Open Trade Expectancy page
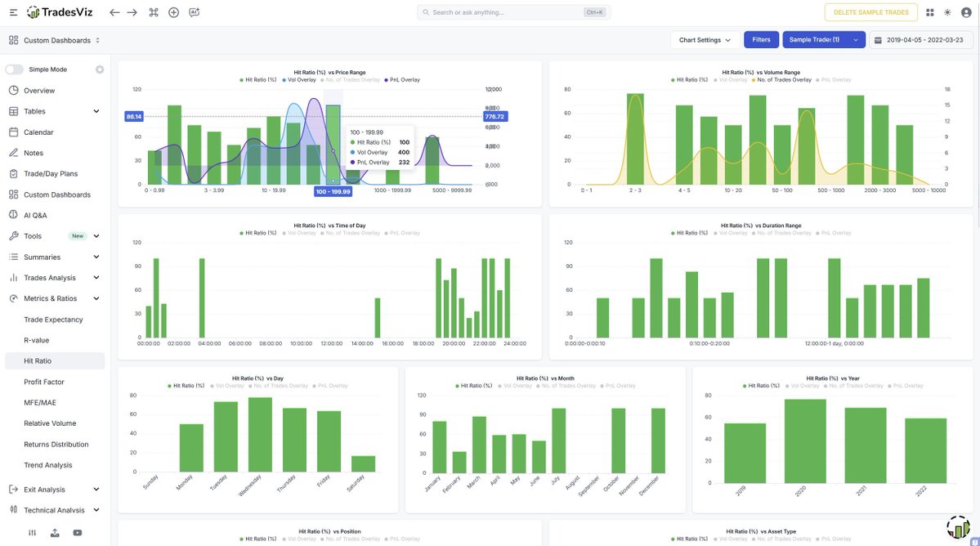Screen dimensions: 980x546 pyautogui.click(x=53, y=320)
